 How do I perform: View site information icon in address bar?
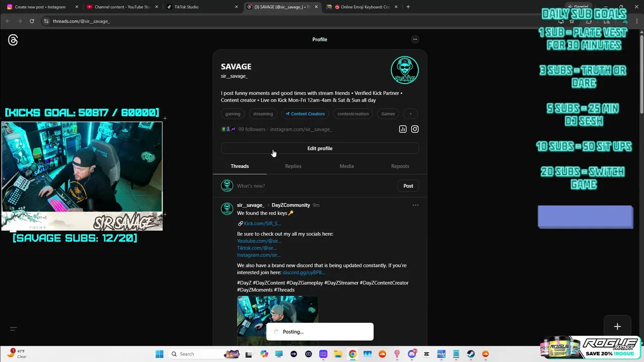(46, 21)
